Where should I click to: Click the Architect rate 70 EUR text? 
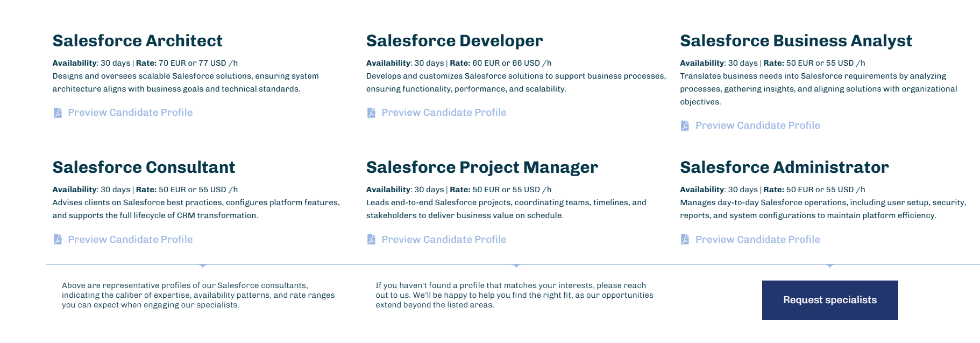172,63
